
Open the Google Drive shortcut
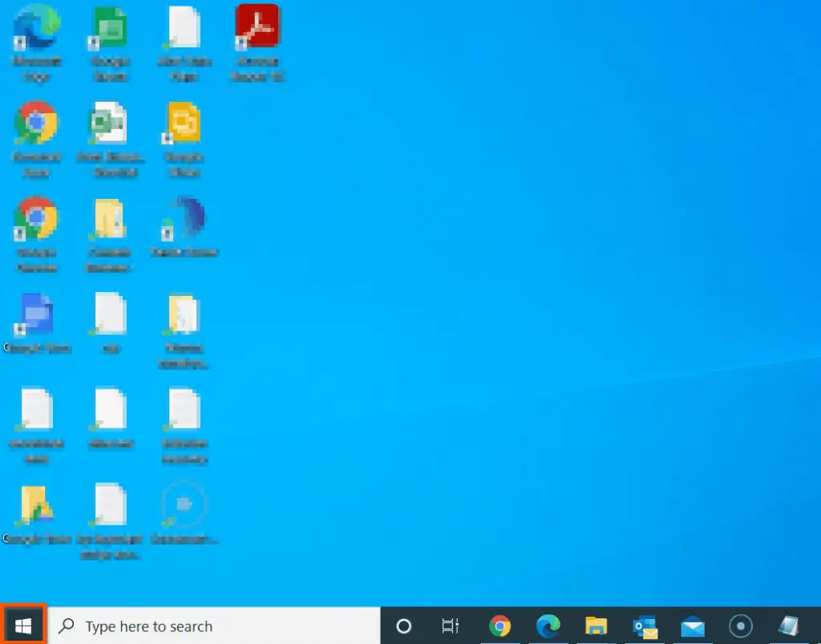click(36, 313)
